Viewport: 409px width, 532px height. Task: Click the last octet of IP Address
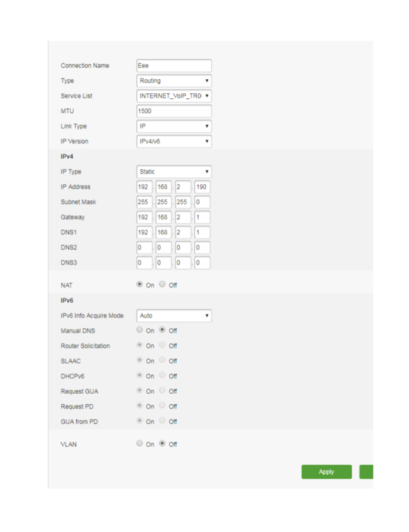click(x=202, y=187)
